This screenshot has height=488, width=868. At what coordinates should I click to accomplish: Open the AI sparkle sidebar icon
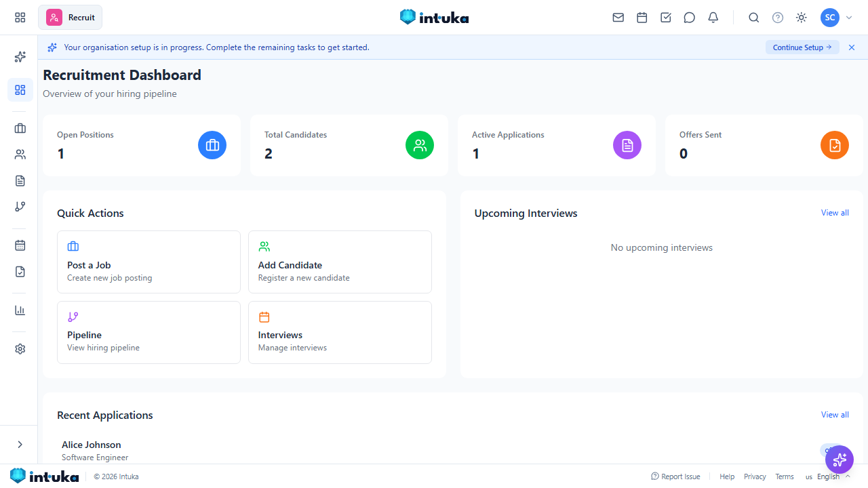pyautogui.click(x=20, y=57)
